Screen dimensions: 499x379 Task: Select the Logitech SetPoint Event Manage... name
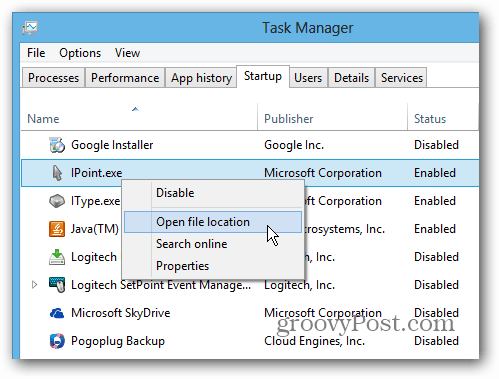pos(161,285)
